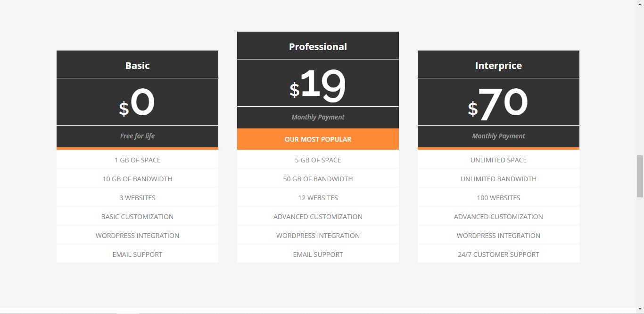Screen dimensions: 644x314
Task: Click the OUR MOST POPULAR banner
Action: [318, 139]
